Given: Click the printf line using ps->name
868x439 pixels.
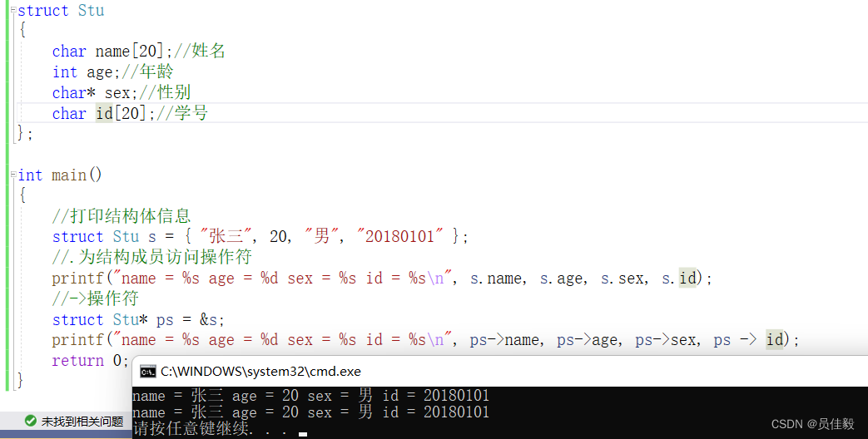Looking at the screenshot, I should 426,339.
